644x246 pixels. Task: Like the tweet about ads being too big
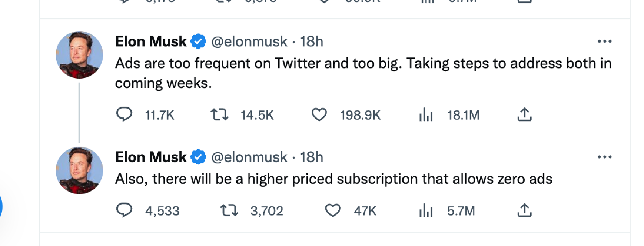coord(319,115)
